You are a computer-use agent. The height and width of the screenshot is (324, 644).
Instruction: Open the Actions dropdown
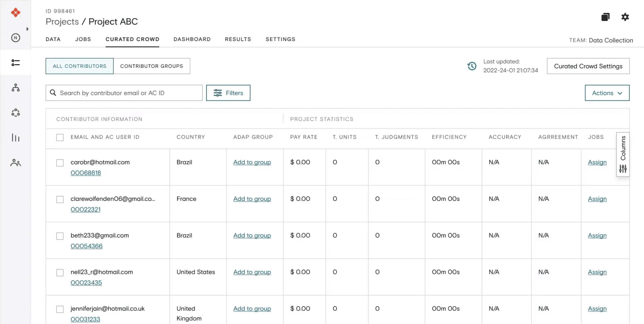click(607, 93)
